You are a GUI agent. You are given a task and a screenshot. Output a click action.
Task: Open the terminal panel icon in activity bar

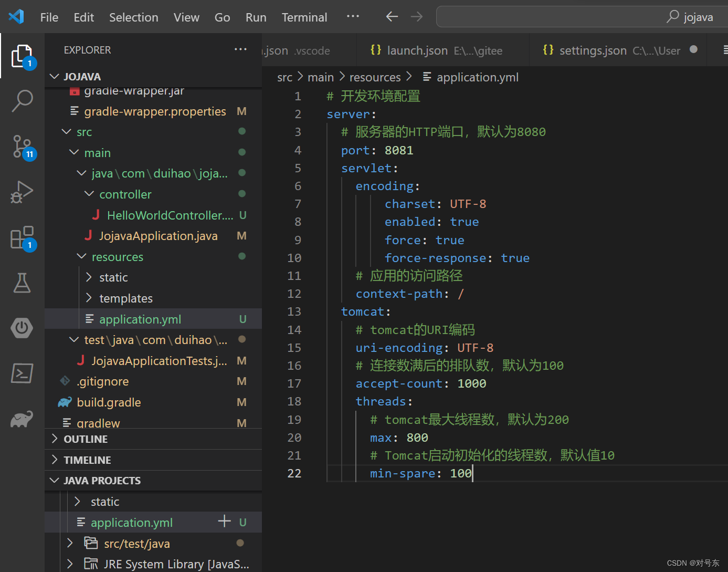click(22, 373)
